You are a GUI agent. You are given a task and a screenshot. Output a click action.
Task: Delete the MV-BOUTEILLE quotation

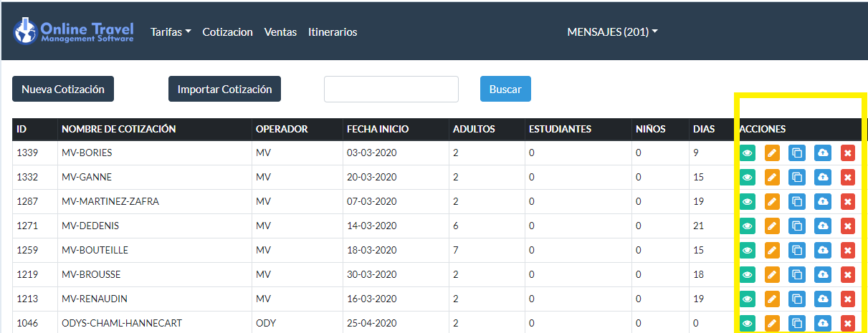click(847, 250)
